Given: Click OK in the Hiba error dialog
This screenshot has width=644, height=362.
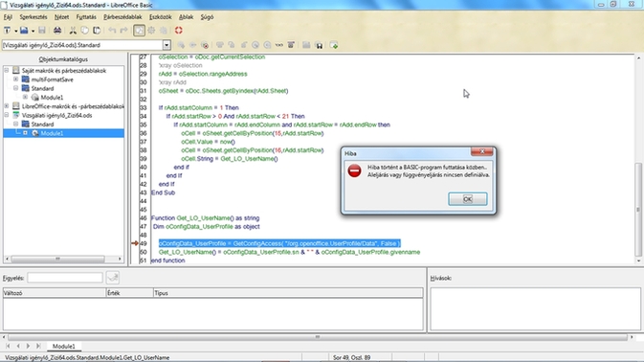Looking at the screenshot, I should [467, 199].
